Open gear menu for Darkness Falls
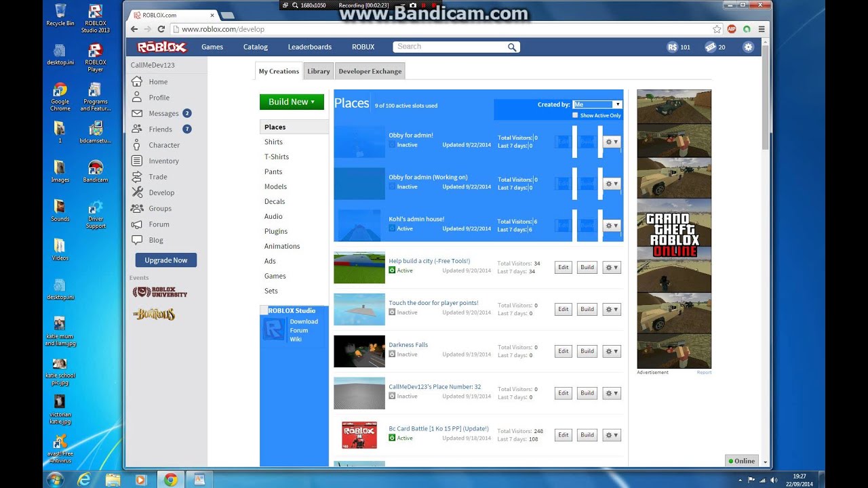This screenshot has width=868, height=488. [x=612, y=351]
